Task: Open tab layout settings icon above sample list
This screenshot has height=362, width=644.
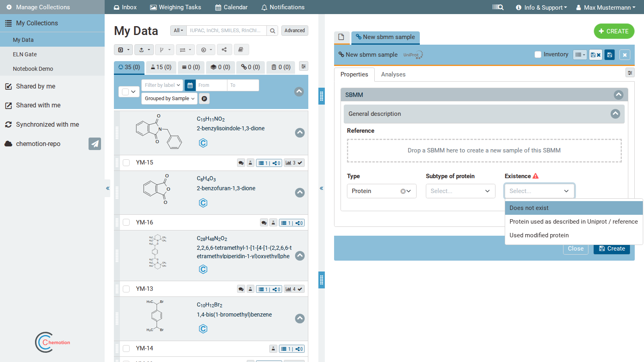Action: coord(304,66)
